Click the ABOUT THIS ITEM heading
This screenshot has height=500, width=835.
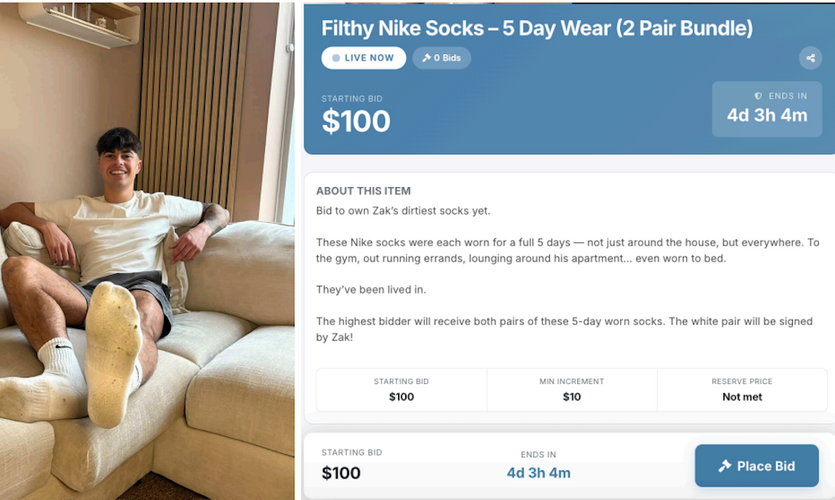363,191
